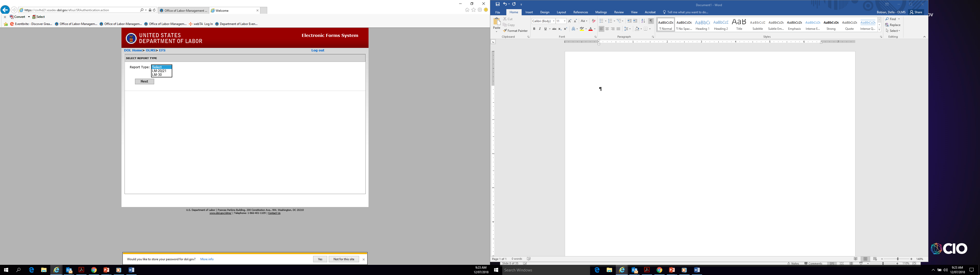This screenshot has width=980, height=275.
Task: Click the Subscript icon
Action: (x=560, y=29)
